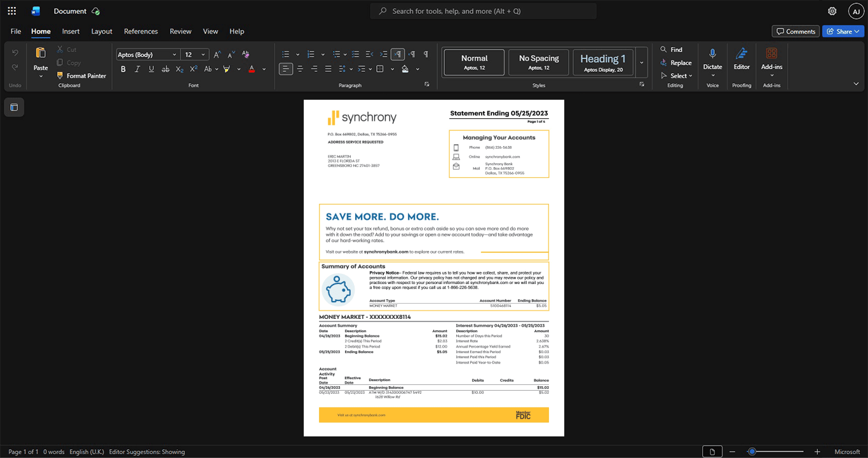Show paragraph marks with pilcrow icon
Viewport: 868px width, 458px height.
[426, 55]
